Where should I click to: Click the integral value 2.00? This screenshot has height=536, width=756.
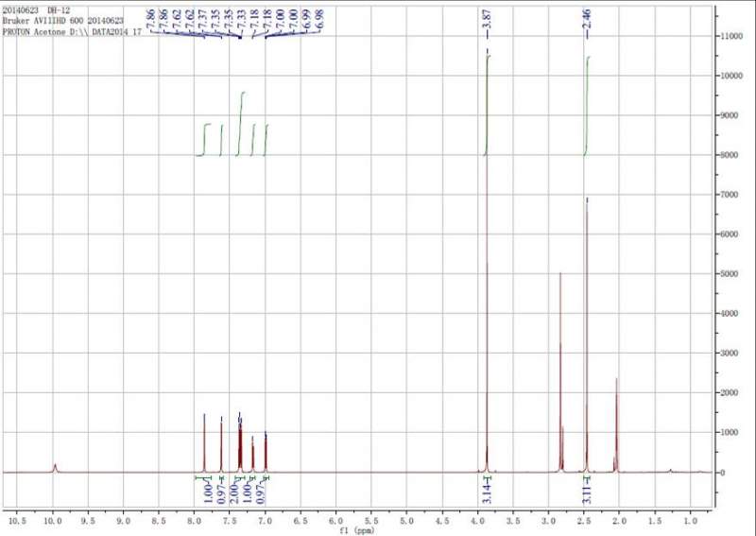pyautogui.click(x=233, y=493)
